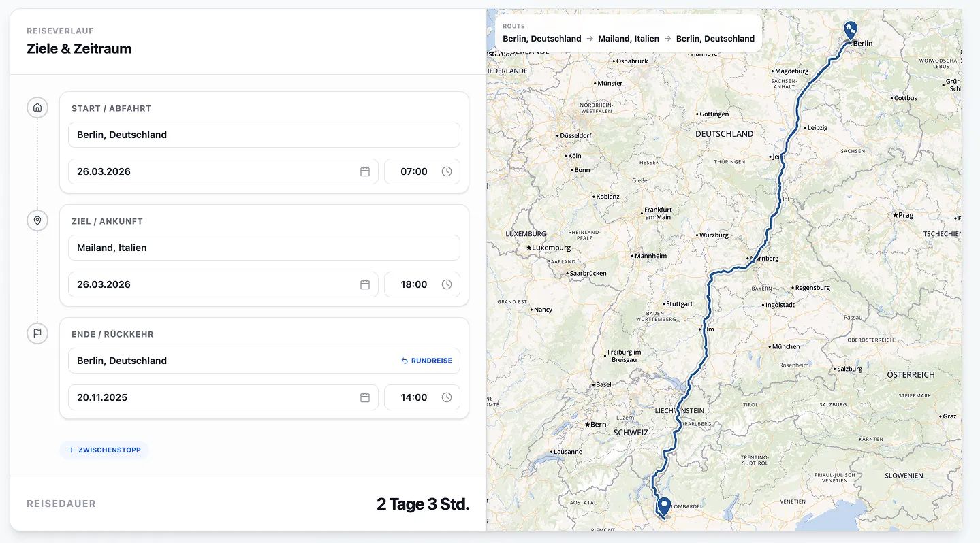Click the flag icon beside Ende / Rückkehr
The height and width of the screenshot is (543, 980).
[37, 333]
